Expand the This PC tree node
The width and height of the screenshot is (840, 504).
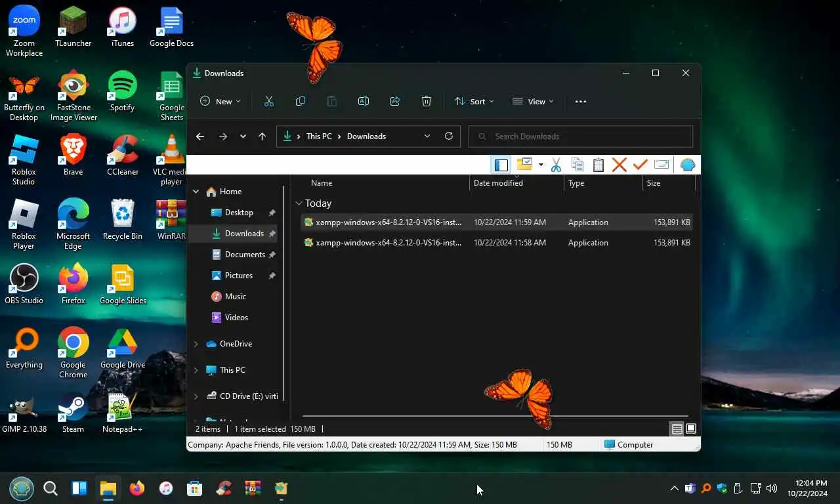click(x=196, y=370)
